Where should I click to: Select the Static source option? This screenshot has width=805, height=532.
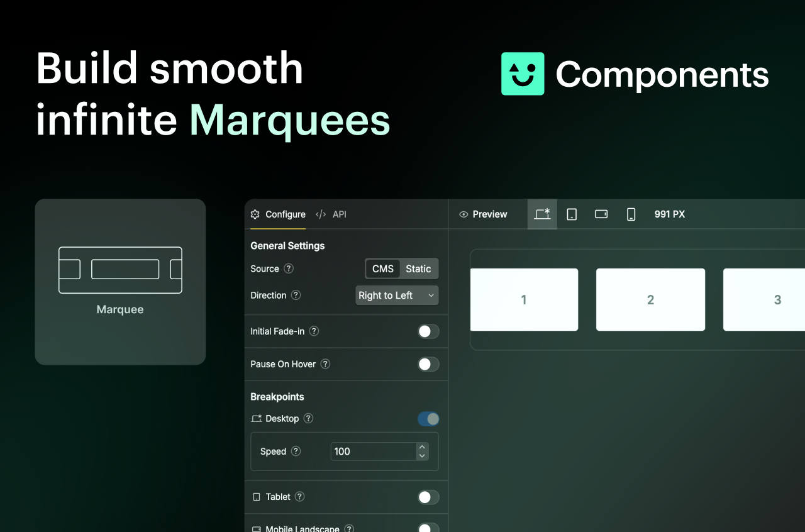coord(418,269)
